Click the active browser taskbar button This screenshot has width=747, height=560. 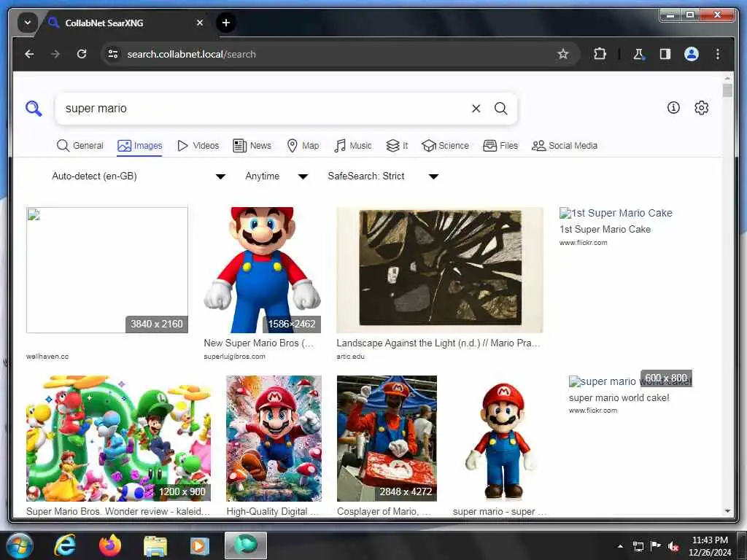coord(246,545)
